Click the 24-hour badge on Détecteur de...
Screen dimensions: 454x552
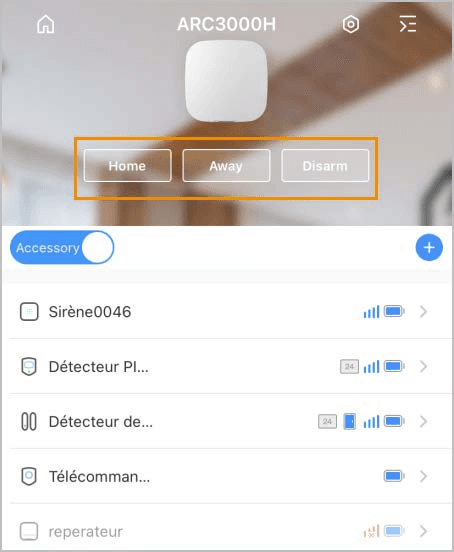point(327,421)
